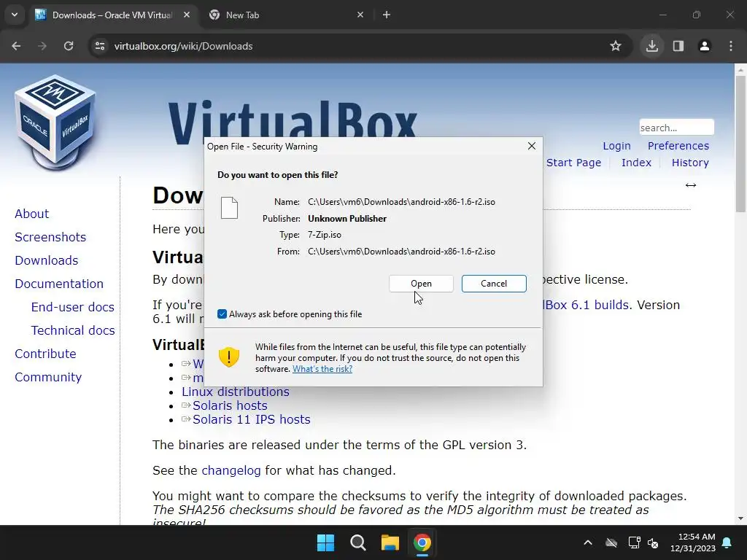Open the changelog link

(231, 470)
